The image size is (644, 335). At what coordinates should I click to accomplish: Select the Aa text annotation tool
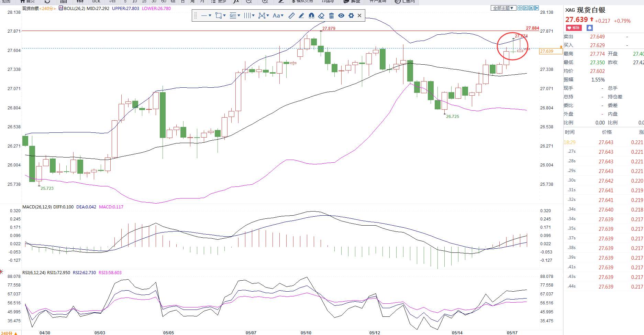tap(276, 15)
